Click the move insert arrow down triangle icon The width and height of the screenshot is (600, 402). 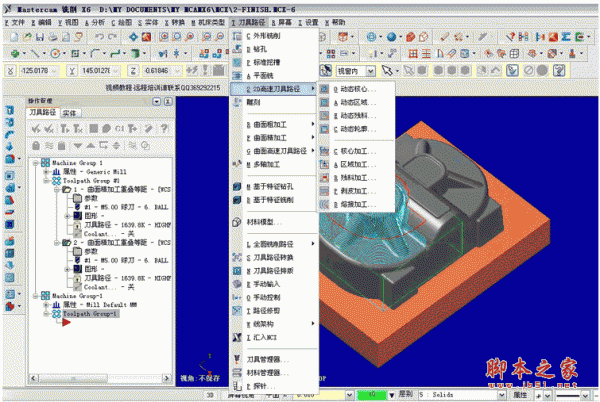[x=78, y=146]
